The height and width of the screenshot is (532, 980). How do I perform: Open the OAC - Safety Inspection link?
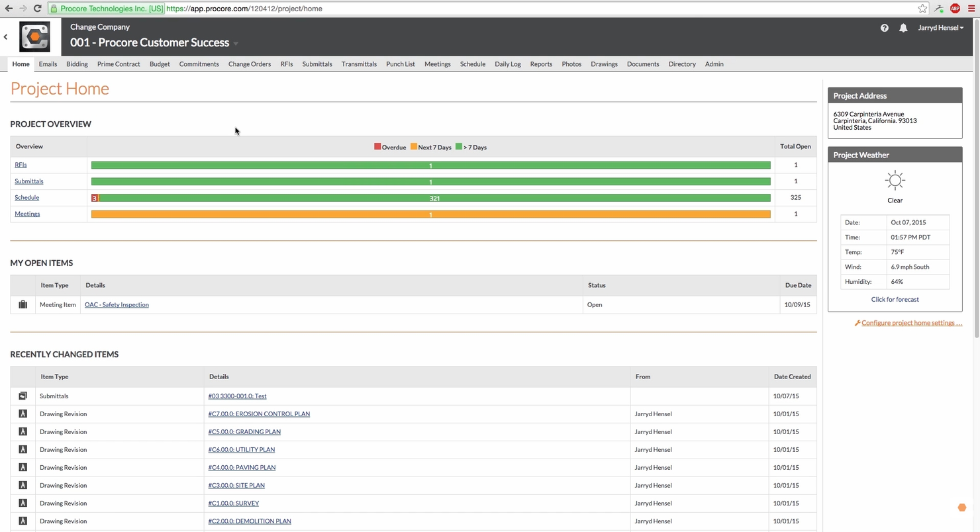pos(117,304)
